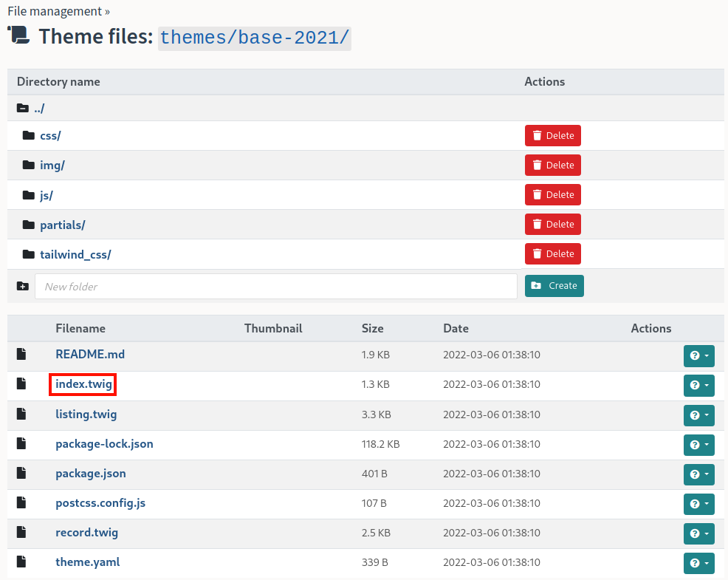This screenshot has width=728, height=580.
Task: Open package-lock.json file
Action: (x=104, y=444)
